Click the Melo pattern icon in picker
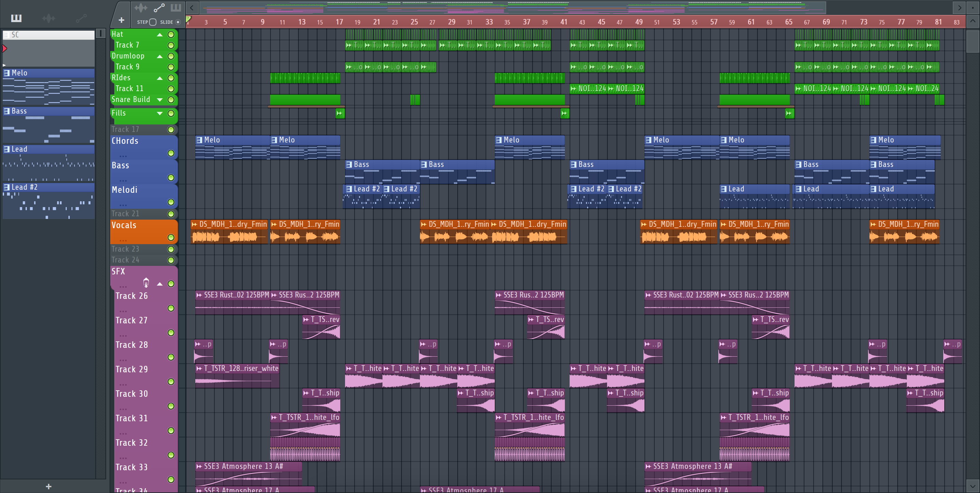This screenshot has width=980, height=493. coord(7,73)
